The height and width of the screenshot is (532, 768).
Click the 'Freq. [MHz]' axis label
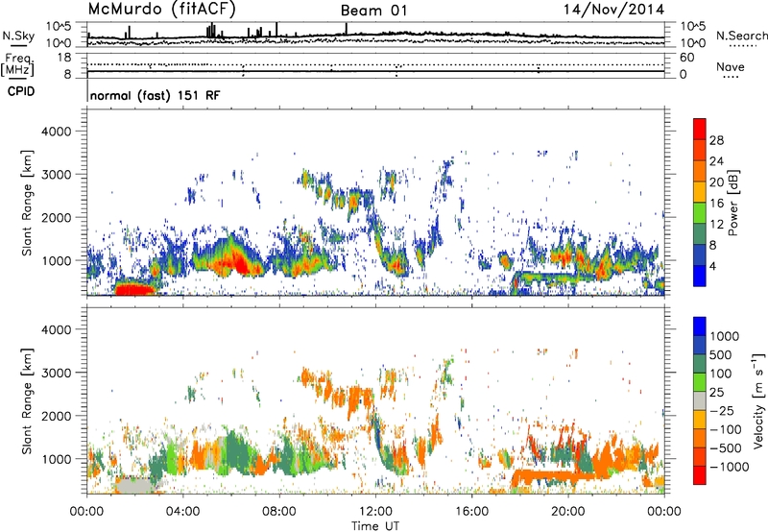click(17, 64)
